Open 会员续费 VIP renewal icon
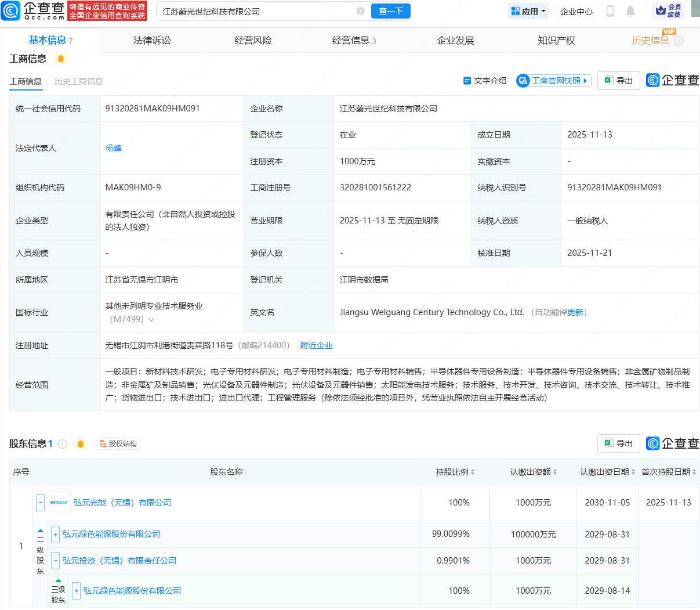 point(667,11)
